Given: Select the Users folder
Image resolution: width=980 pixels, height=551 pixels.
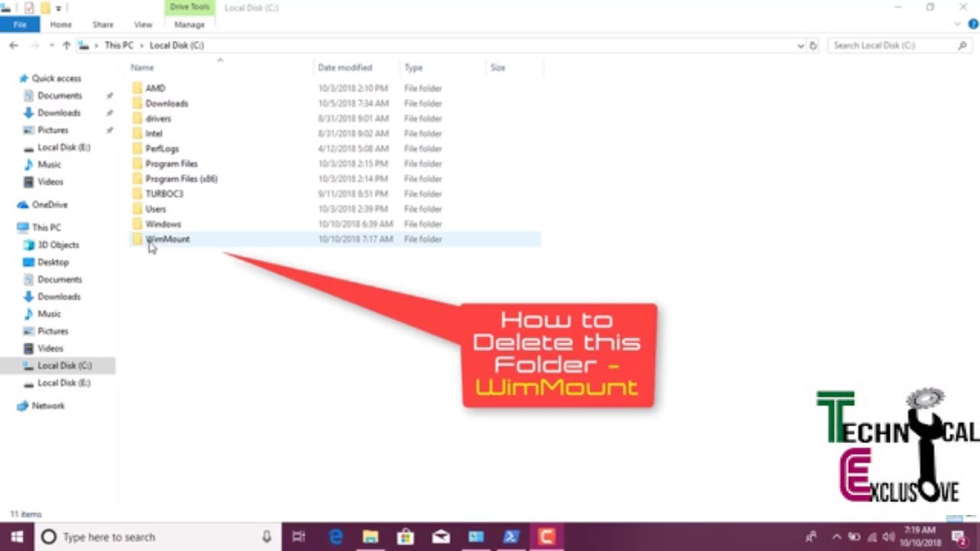Looking at the screenshot, I should (155, 209).
